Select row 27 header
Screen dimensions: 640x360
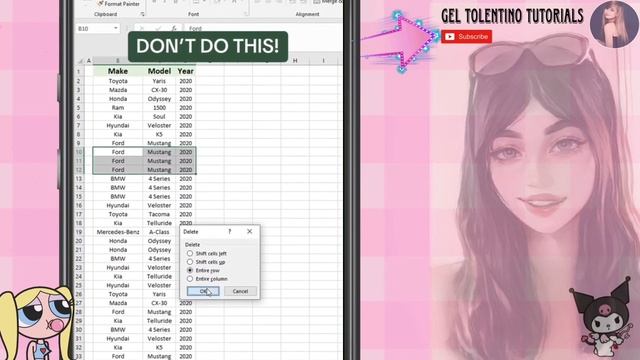(79, 303)
